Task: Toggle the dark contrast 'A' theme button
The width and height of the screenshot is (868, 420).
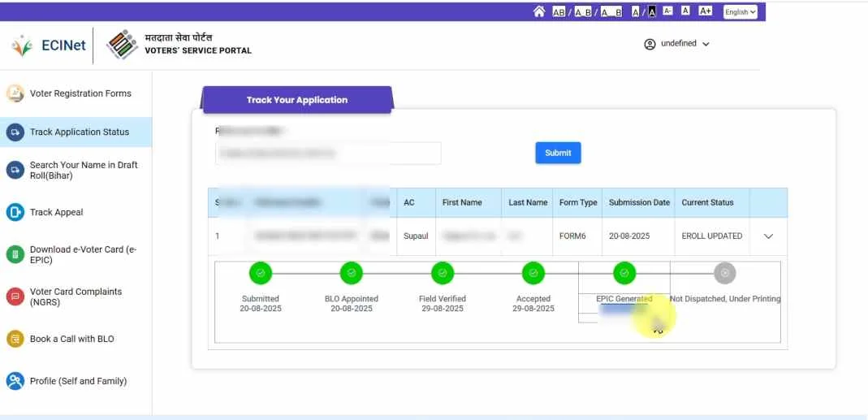Action: tap(651, 11)
